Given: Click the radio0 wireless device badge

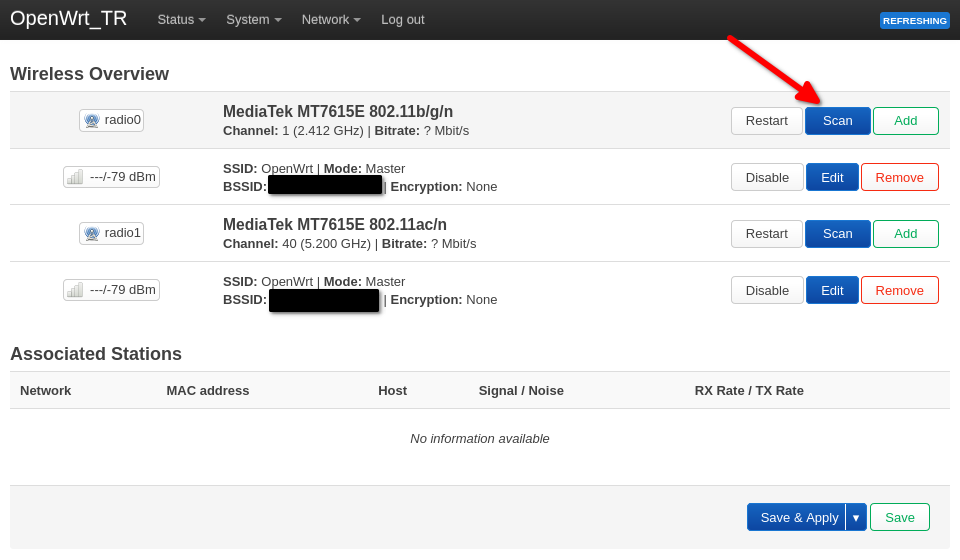Looking at the screenshot, I should pos(111,120).
